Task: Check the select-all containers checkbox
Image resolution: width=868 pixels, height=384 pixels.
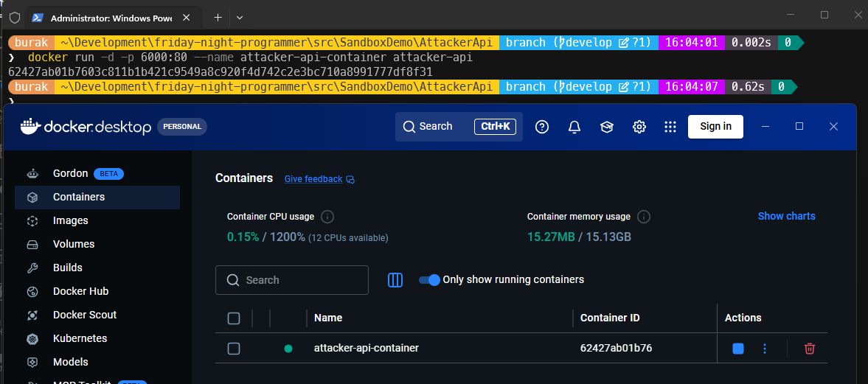Action: point(234,318)
